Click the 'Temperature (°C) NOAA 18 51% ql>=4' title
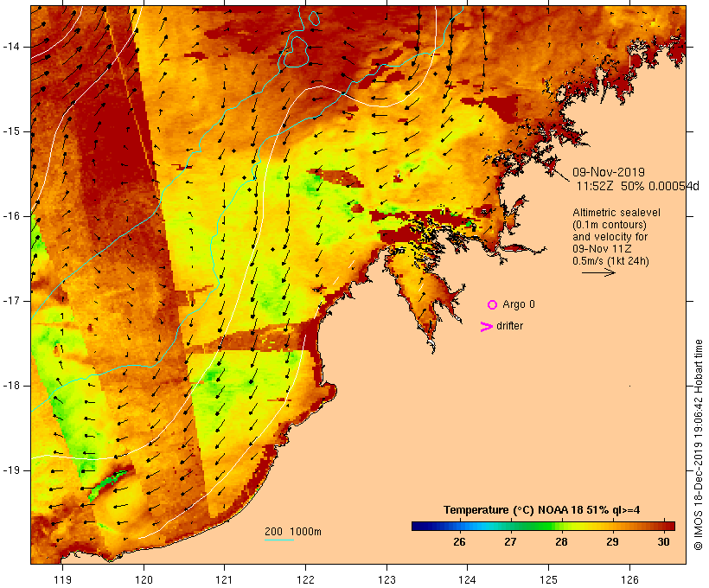 [542, 510]
